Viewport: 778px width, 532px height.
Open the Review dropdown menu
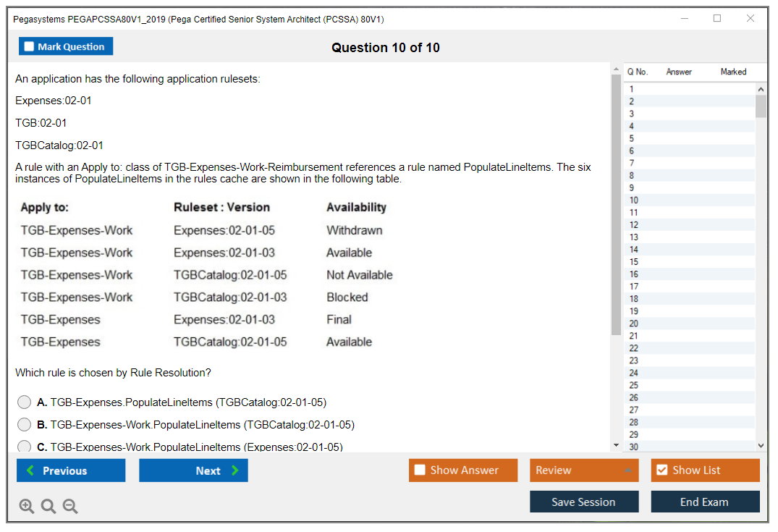pos(583,470)
